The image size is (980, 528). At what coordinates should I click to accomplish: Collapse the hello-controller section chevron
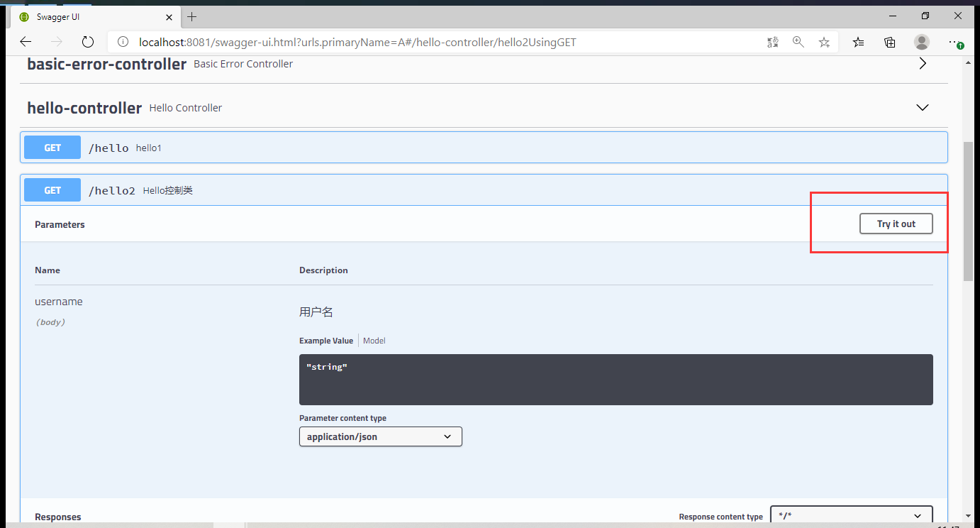point(923,107)
